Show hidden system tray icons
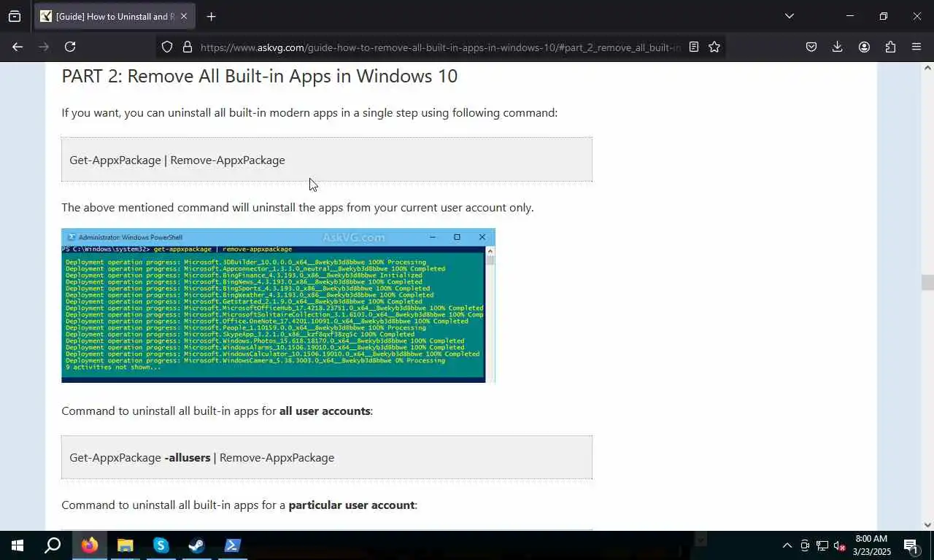The image size is (934, 560). [x=787, y=545]
